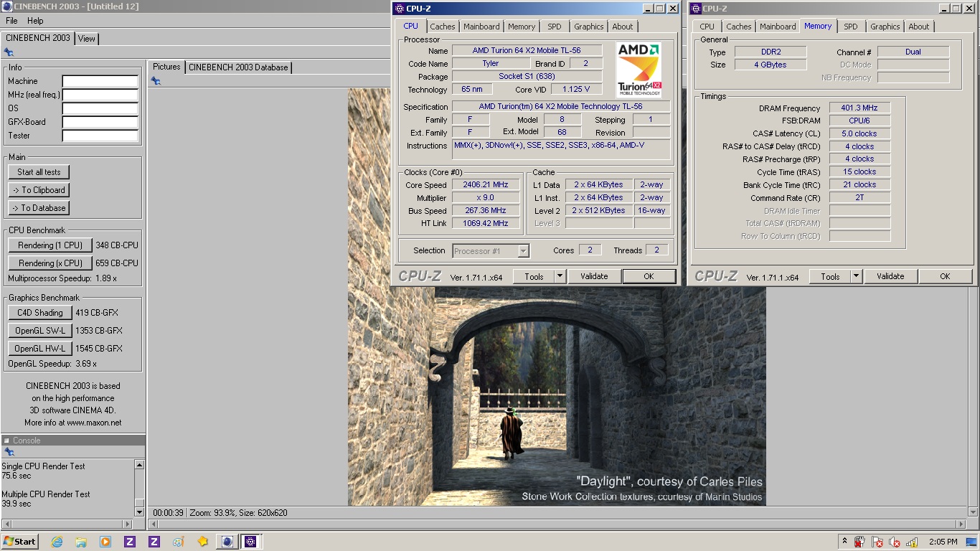Click the yellow star icon in taskbar
The image size is (980, 551).
(x=202, y=542)
